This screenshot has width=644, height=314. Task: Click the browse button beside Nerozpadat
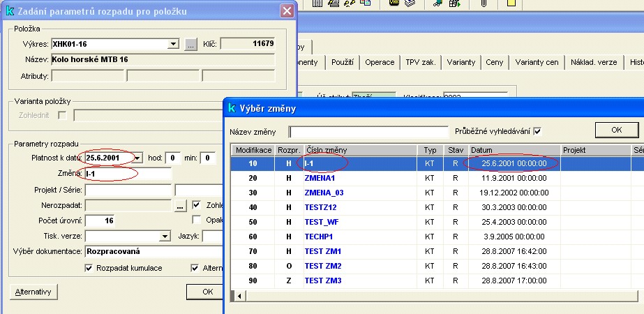click(x=180, y=206)
